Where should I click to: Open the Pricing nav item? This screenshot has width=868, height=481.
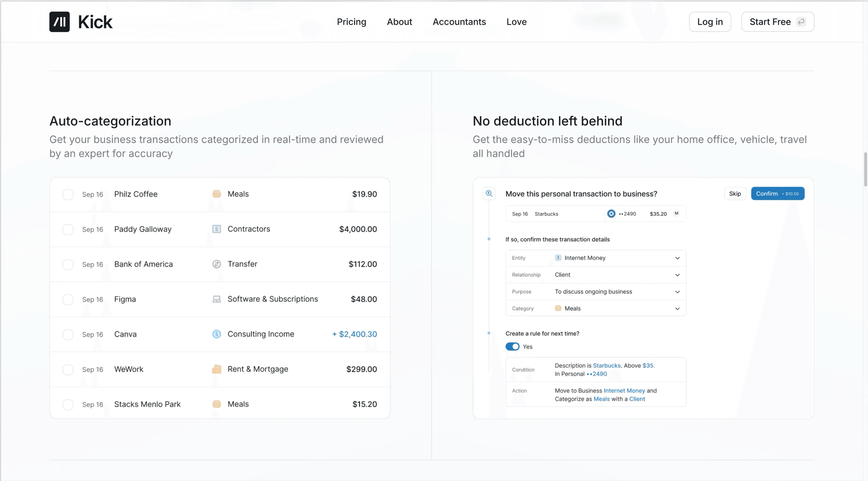pos(351,22)
